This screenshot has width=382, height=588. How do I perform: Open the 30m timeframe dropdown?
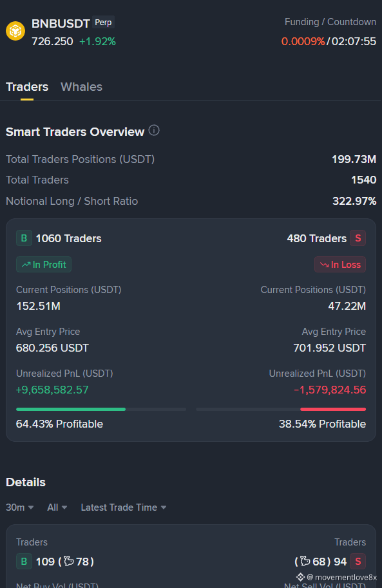(x=19, y=507)
